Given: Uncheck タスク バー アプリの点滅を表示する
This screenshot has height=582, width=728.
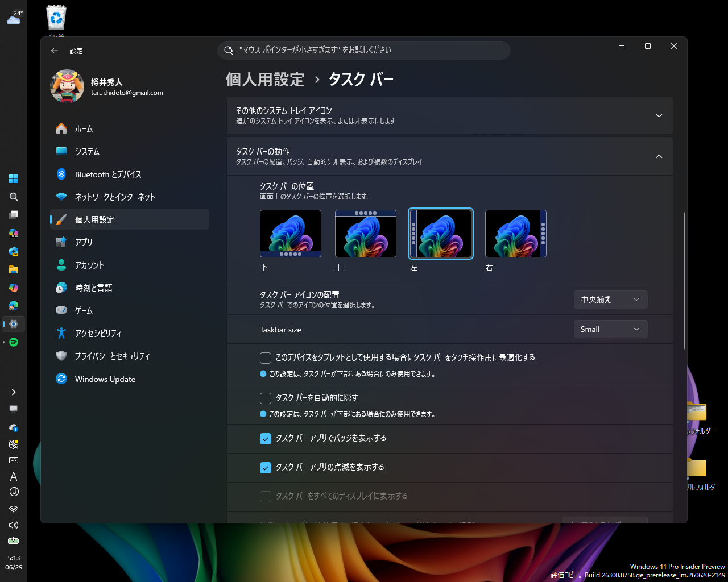Looking at the screenshot, I should tap(266, 467).
